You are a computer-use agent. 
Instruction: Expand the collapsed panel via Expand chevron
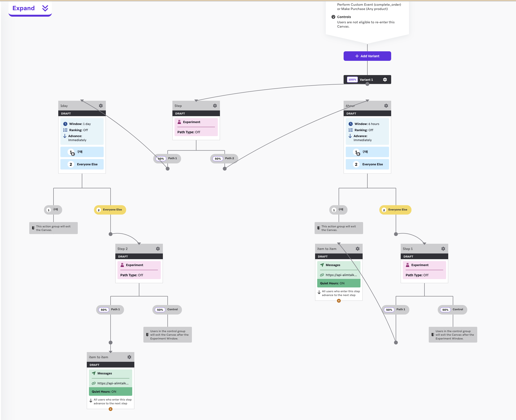pos(45,8)
